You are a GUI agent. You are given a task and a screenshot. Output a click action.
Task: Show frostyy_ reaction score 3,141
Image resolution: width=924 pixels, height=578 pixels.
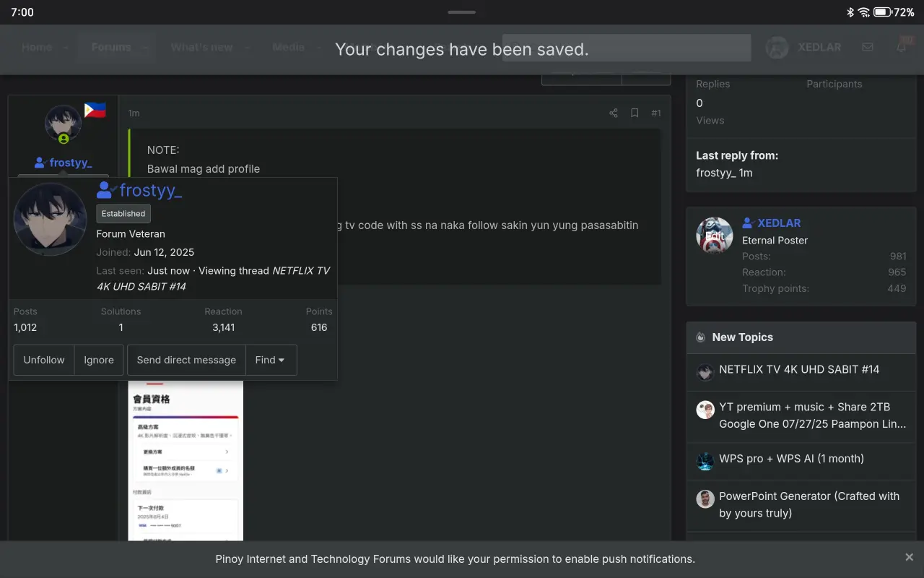click(223, 327)
